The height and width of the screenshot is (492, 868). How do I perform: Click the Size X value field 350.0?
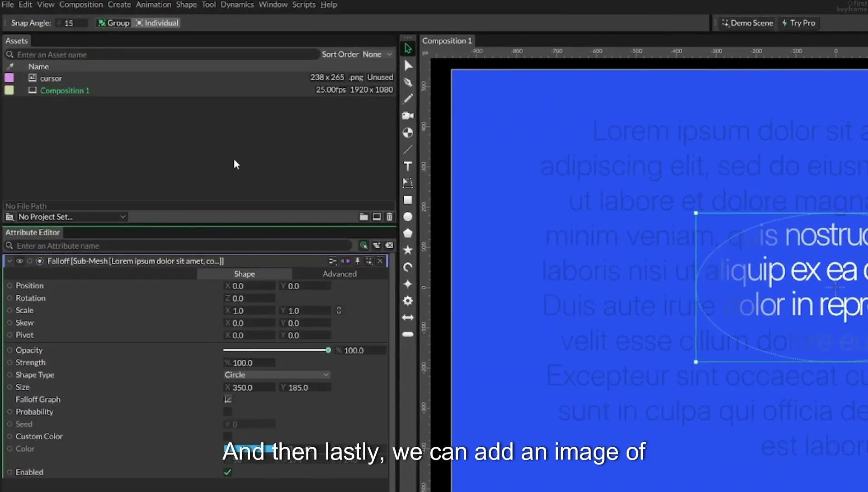click(250, 388)
